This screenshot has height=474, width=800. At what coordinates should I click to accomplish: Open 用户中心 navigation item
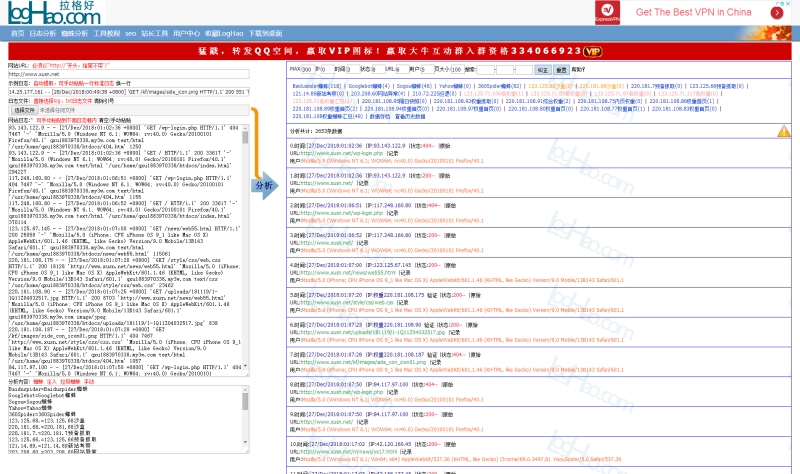186,34
